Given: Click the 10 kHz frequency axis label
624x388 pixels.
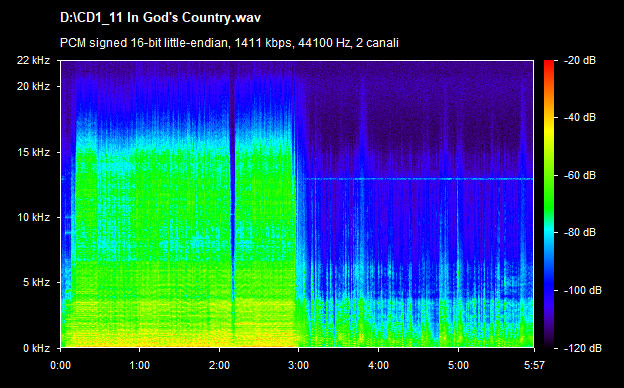Looking at the screenshot, I should 33,217.
